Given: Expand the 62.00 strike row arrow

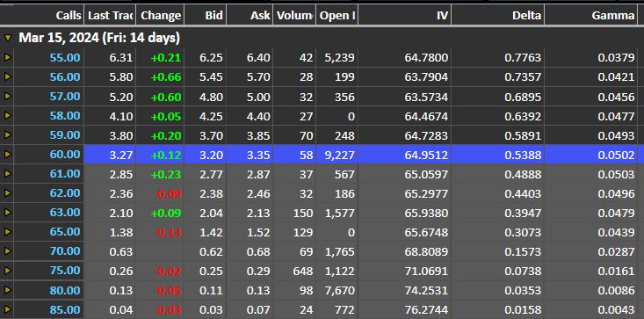Looking at the screenshot, I should point(7,193).
